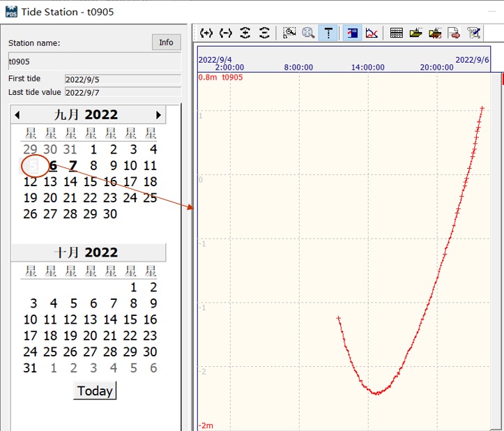Select October 2 in the calendar
The width and height of the screenshot is (504, 431).
pos(153,287)
